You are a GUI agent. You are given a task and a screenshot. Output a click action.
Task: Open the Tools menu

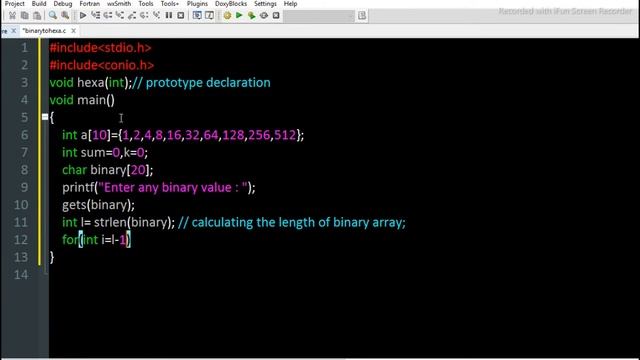coord(146,4)
